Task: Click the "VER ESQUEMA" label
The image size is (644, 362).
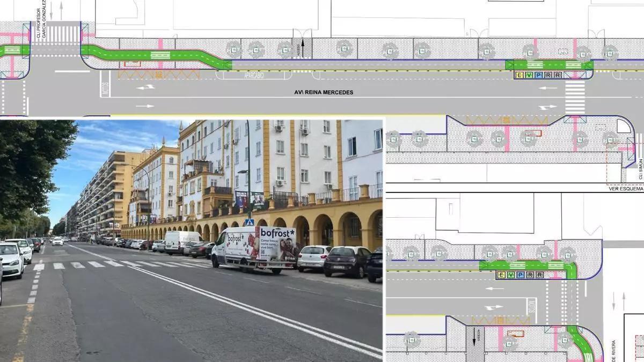Action: click(x=626, y=188)
